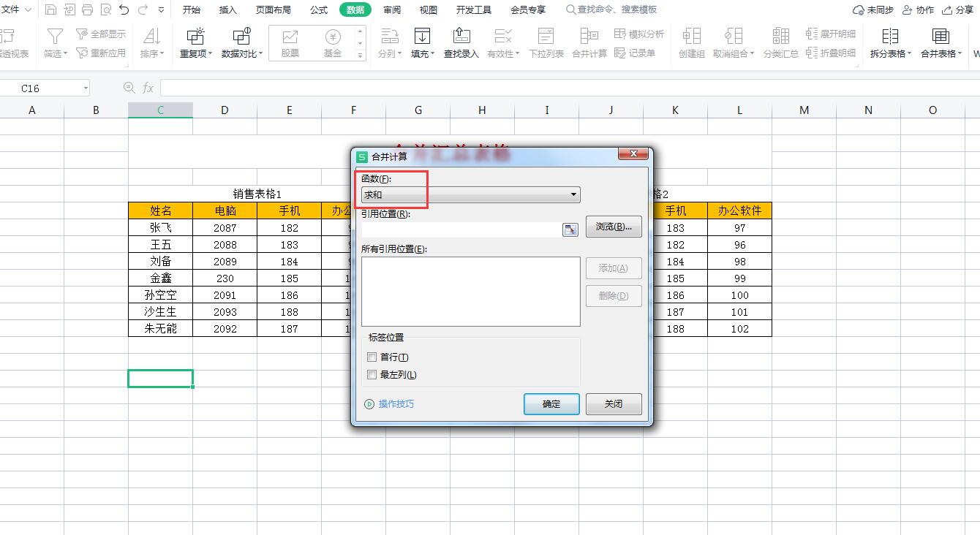Click the 浏览(B)... button

click(x=614, y=227)
